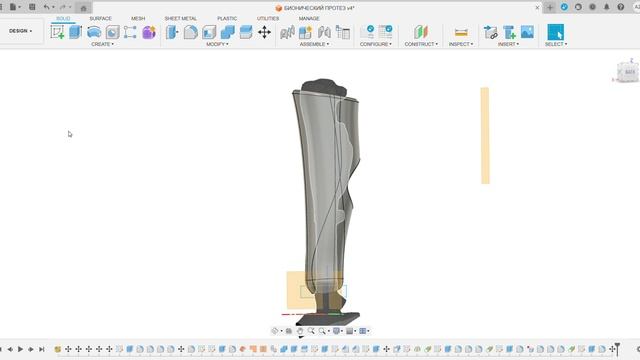This screenshot has width=640, height=360.
Task: Select the Pan hand tool in navigation bar
Action: 300,331
